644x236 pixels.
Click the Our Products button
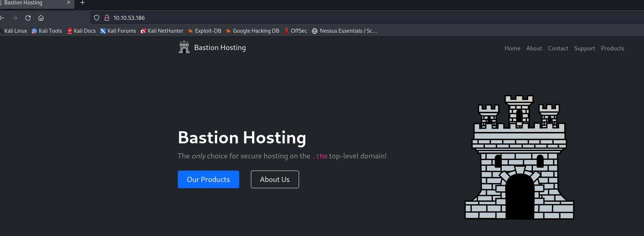pyautogui.click(x=208, y=179)
